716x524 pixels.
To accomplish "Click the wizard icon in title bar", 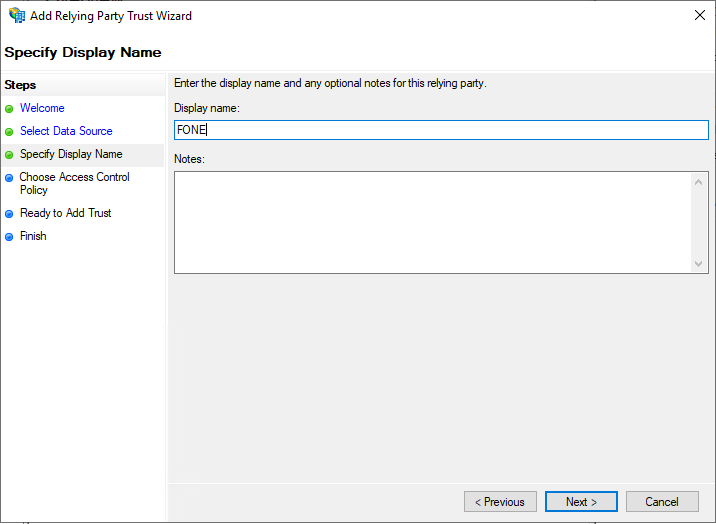I will point(17,16).
